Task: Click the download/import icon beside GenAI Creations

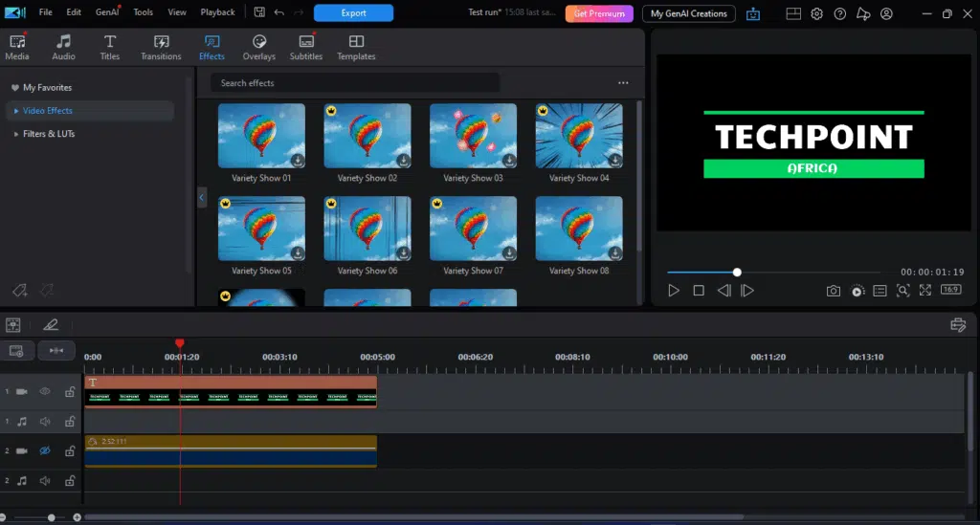Action: [753, 13]
